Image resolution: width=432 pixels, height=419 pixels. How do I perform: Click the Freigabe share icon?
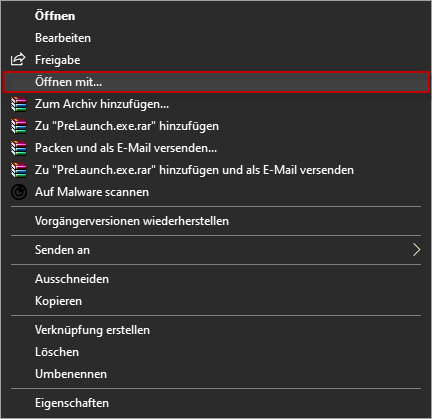[x=18, y=60]
